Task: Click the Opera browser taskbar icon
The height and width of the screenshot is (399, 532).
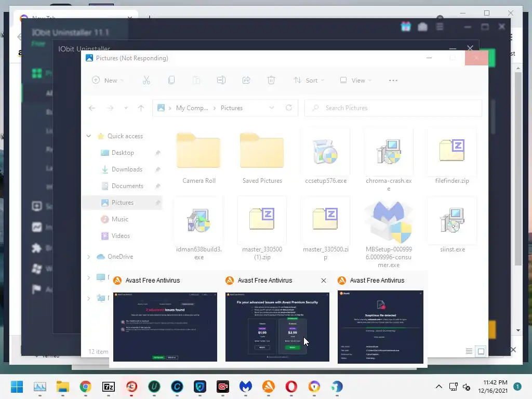Action: click(291, 387)
